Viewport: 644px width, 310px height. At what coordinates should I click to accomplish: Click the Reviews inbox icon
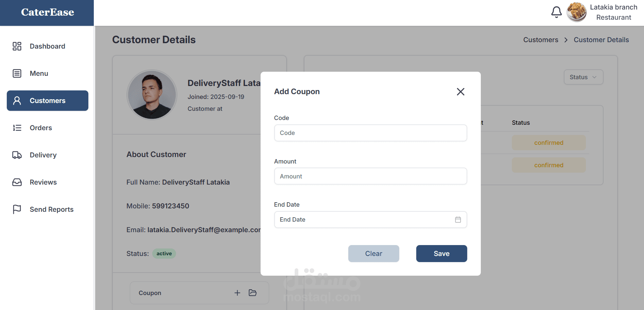17,182
